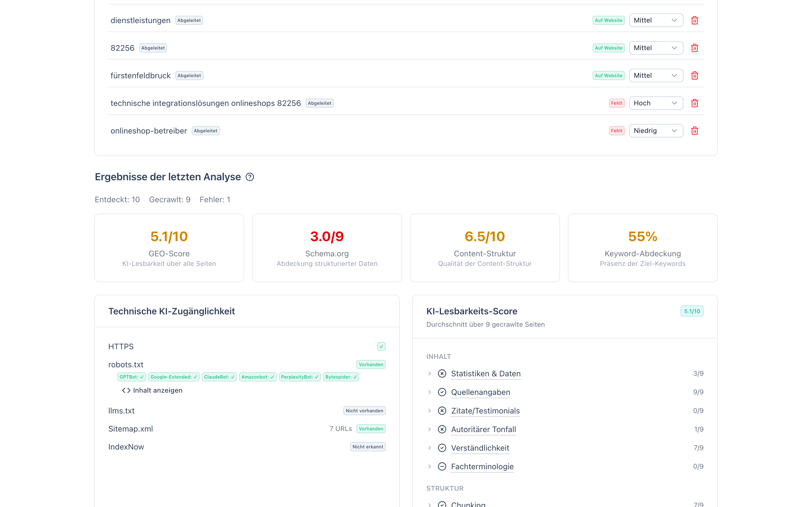This screenshot has height=507, width=812.
Task: Click the Bytespider badge under robots.txt
Action: point(341,377)
